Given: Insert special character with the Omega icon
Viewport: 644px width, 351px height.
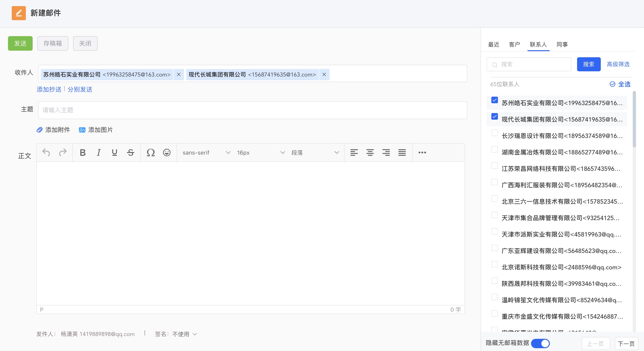Looking at the screenshot, I should tap(151, 153).
